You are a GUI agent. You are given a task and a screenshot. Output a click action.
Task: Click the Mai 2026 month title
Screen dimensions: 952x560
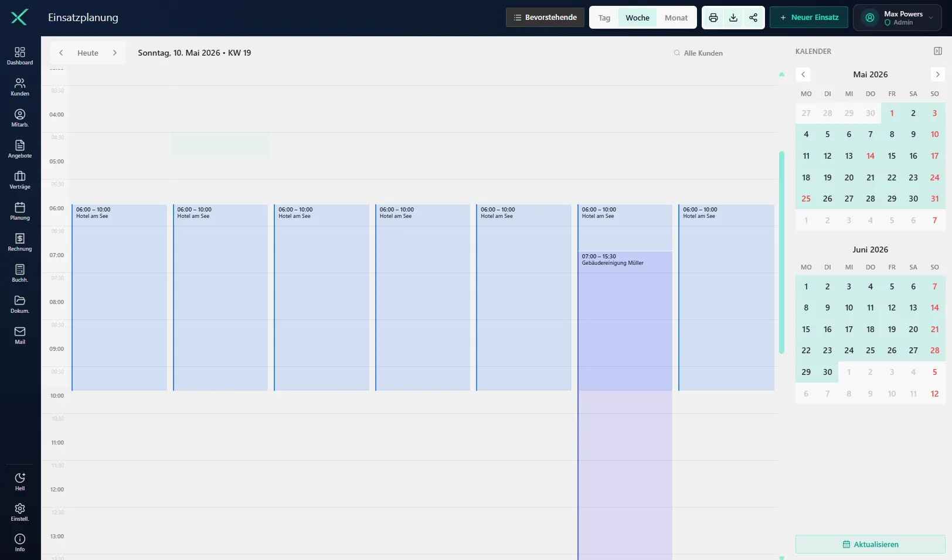(x=871, y=74)
